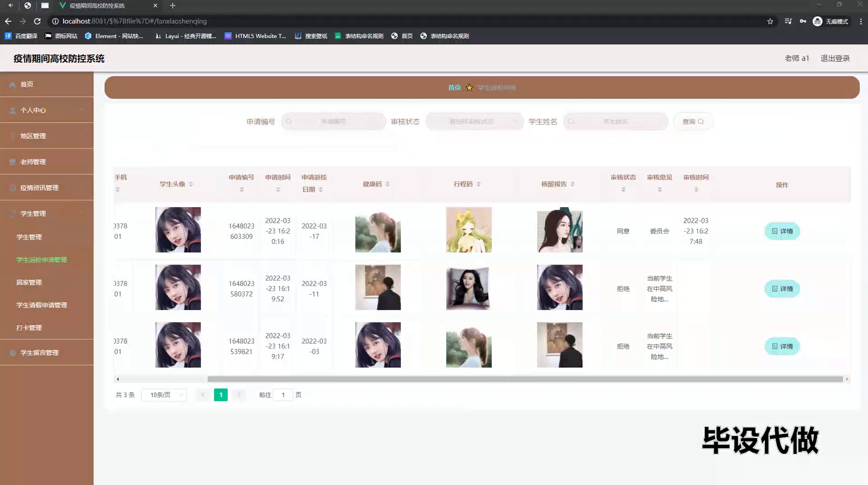Screen dimensions: 868x485
Task: Sort by 手机 column
Action: (x=118, y=190)
